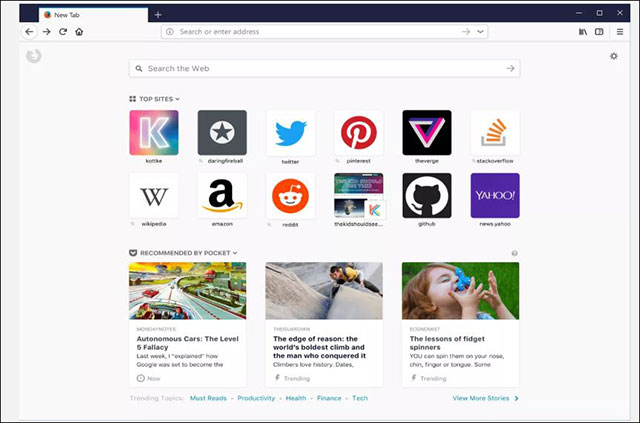Click the Must Reads trending topic
The height and width of the screenshot is (423, 640).
tap(208, 398)
